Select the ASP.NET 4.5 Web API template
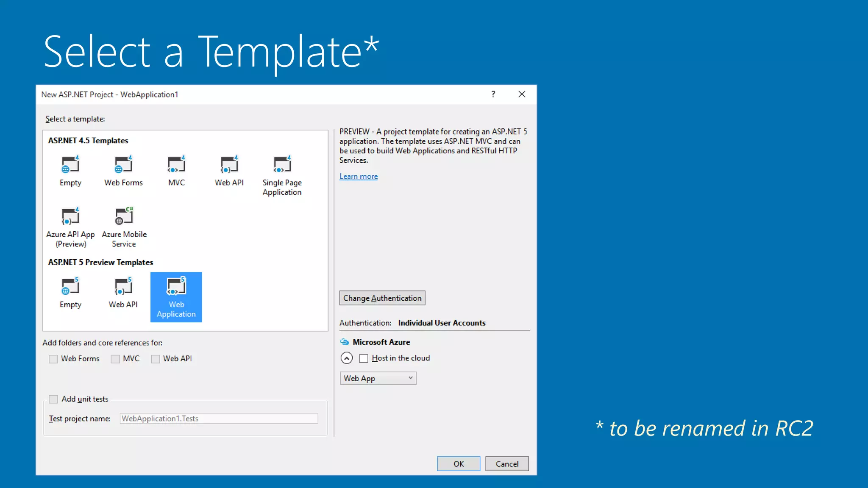868x488 pixels. click(229, 164)
